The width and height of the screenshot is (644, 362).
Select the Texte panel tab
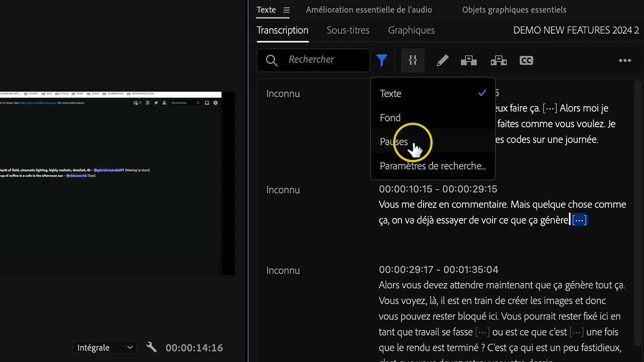point(266,10)
